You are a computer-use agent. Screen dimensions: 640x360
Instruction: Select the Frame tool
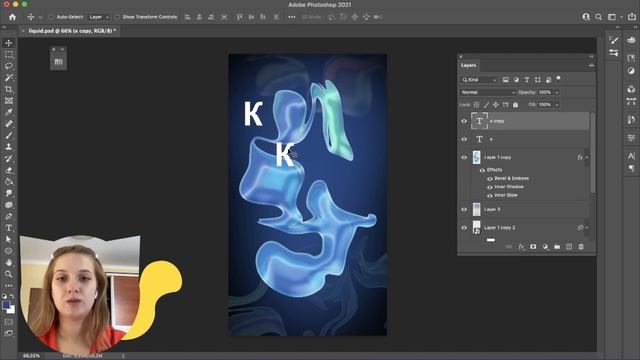pos(9,100)
